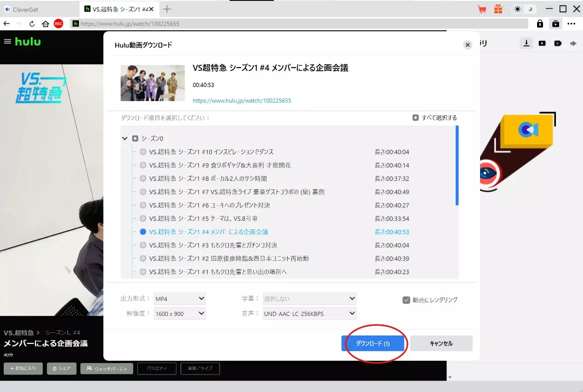This screenshot has width=583, height=392.
Task: Close the VS.超特急 browser tab
Action: coord(151,9)
